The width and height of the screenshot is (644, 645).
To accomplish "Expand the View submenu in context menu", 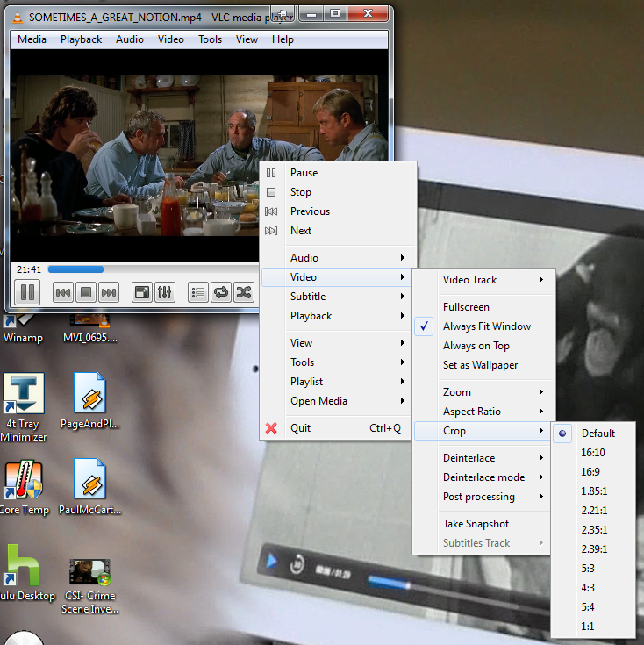I will pyautogui.click(x=337, y=343).
